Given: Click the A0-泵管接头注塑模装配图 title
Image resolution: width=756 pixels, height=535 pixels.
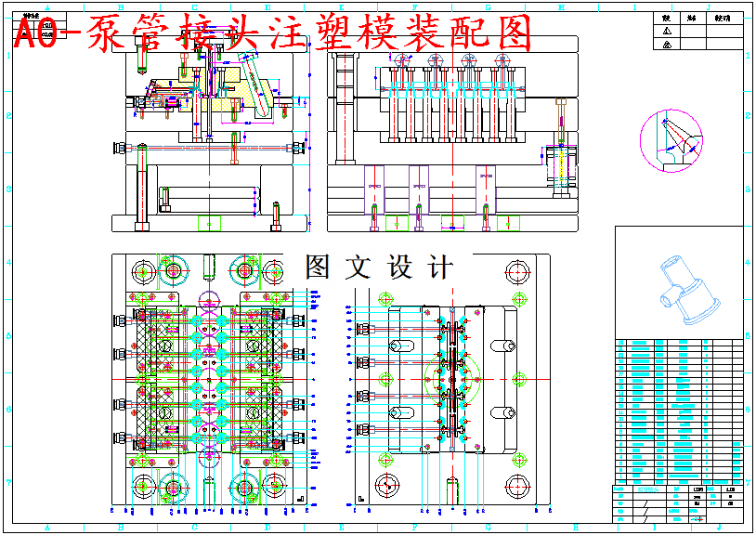Looking at the screenshot, I should point(269,30).
